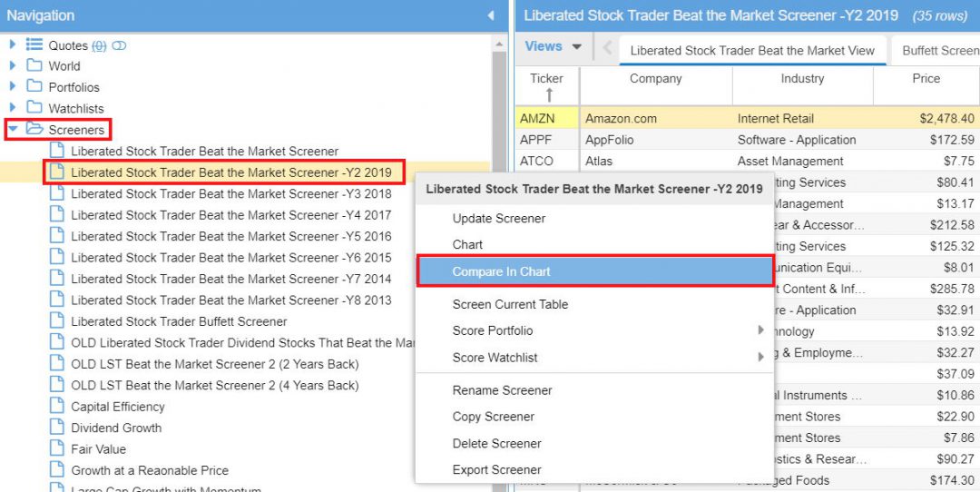Click the Portfolios folder icon
The image size is (980, 492).
point(34,87)
